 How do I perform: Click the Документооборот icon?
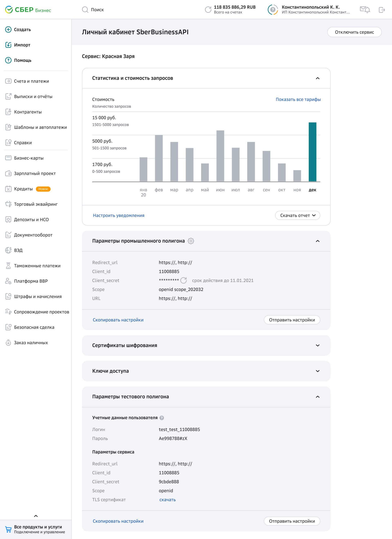[x=8, y=235]
